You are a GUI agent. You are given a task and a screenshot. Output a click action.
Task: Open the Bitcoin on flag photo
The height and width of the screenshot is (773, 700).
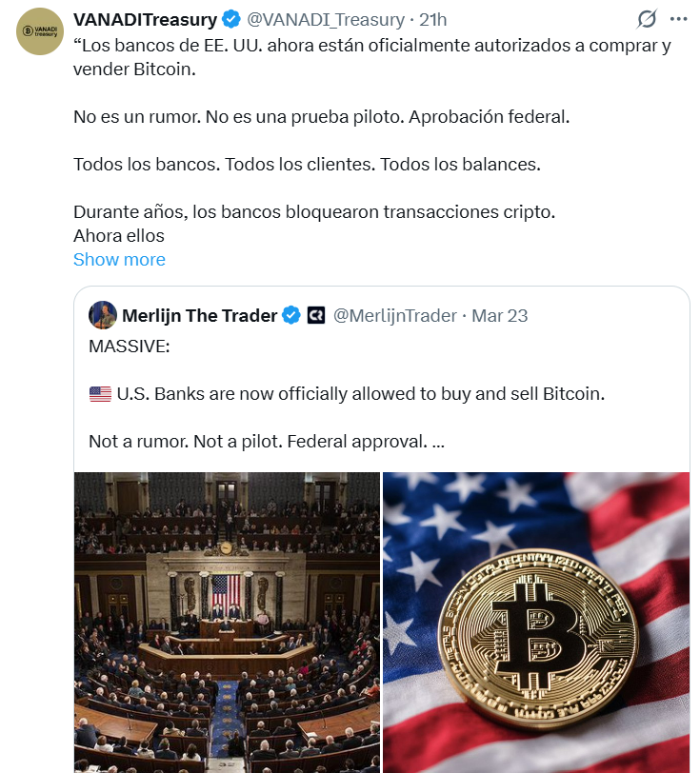tap(536, 623)
